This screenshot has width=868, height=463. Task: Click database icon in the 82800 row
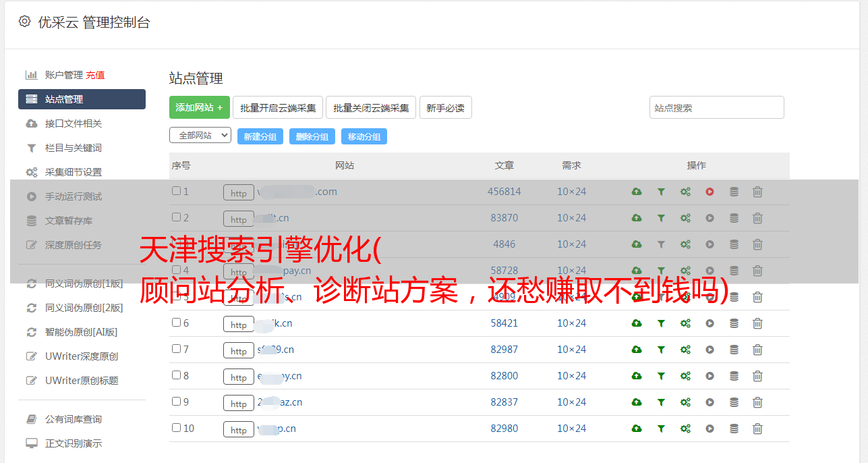(734, 376)
